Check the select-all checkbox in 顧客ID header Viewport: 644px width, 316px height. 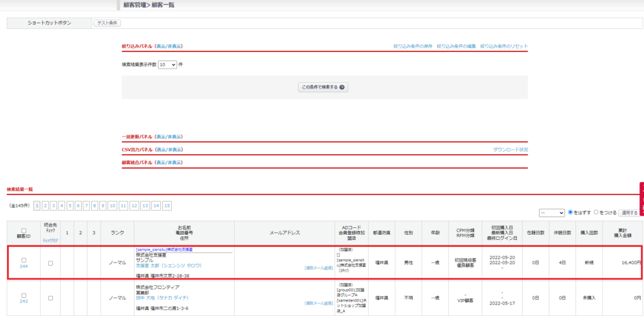click(24, 230)
